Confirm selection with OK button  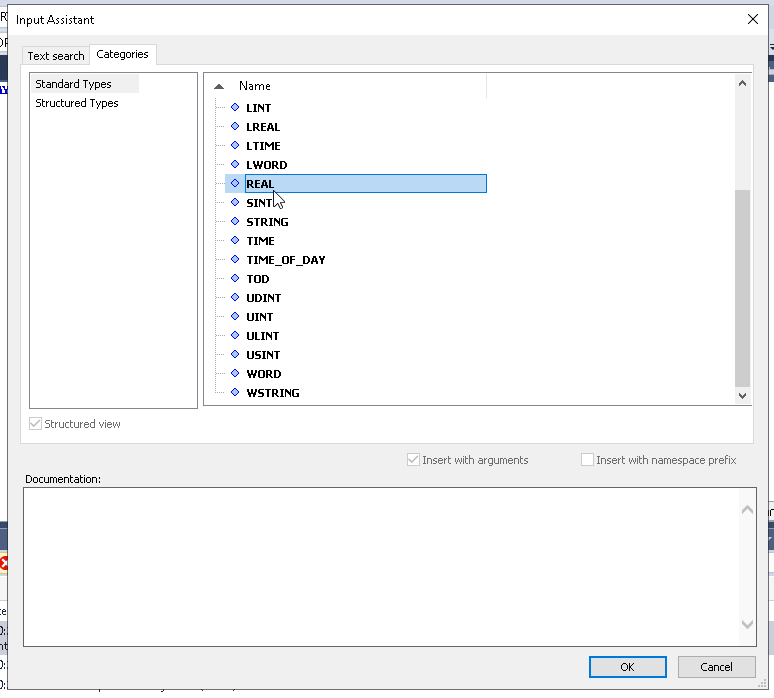[627, 667]
